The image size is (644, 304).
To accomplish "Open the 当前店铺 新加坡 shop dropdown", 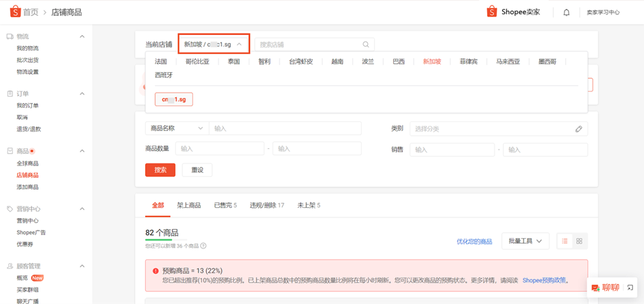I will tap(214, 44).
